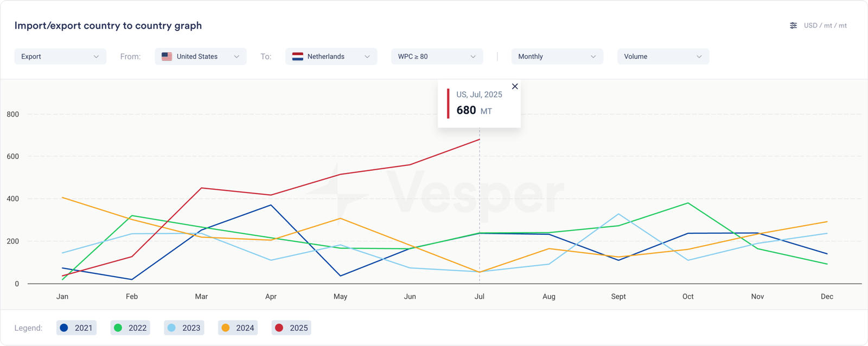Hide the 2023 series via legend
Viewport: 868px width, 346px height.
(x=184, y=328)
